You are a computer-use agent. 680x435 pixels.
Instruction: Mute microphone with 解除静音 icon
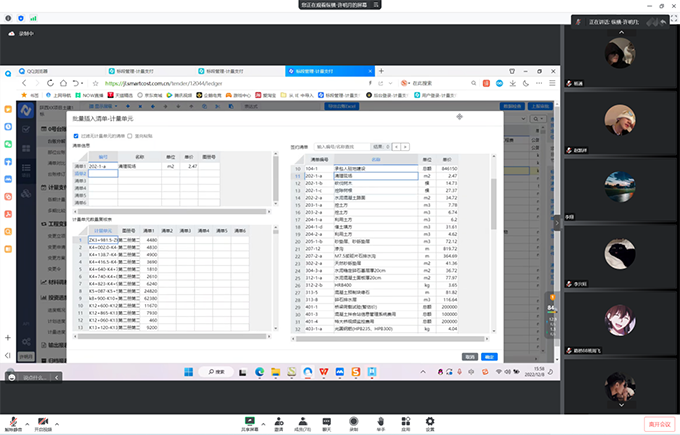coord(11,419)
